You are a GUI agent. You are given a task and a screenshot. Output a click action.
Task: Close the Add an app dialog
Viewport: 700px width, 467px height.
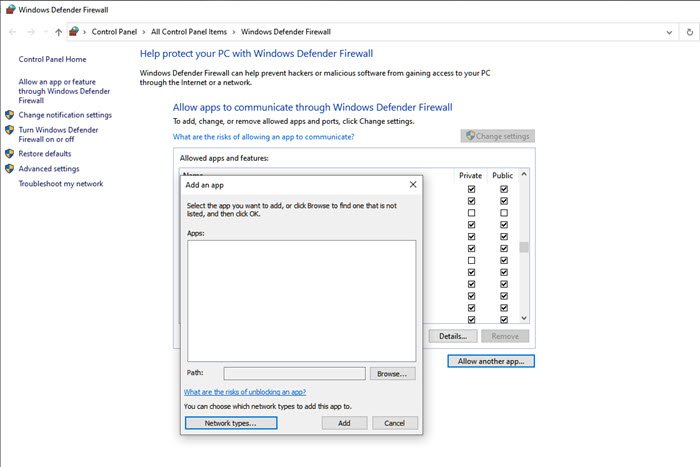tap(413, 184)
